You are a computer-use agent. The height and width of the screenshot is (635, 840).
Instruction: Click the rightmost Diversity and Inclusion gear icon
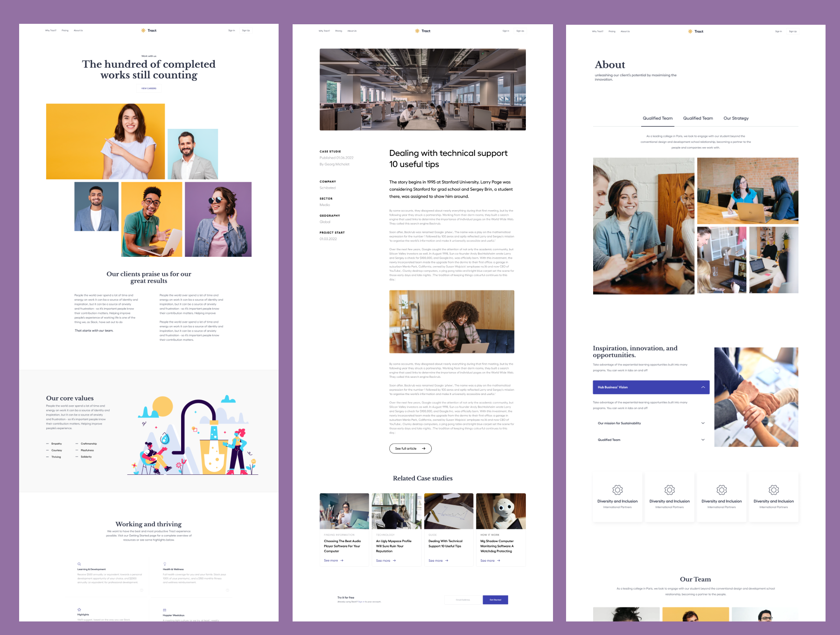point(774,490)
